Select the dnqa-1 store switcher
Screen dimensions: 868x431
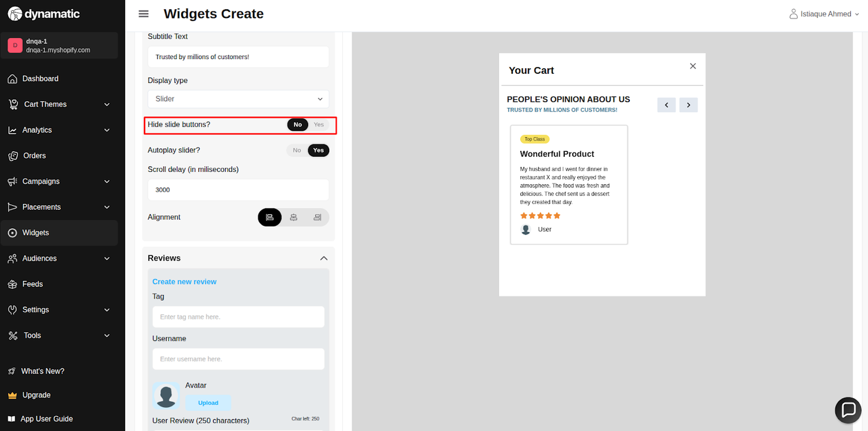click(x=60, y=45)
